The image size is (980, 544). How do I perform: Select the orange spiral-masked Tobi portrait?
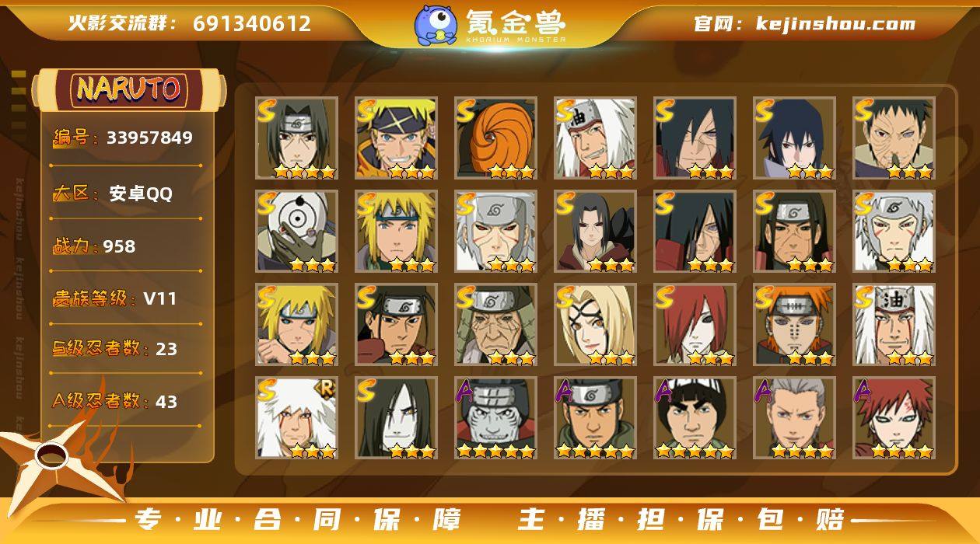[495, 138]
